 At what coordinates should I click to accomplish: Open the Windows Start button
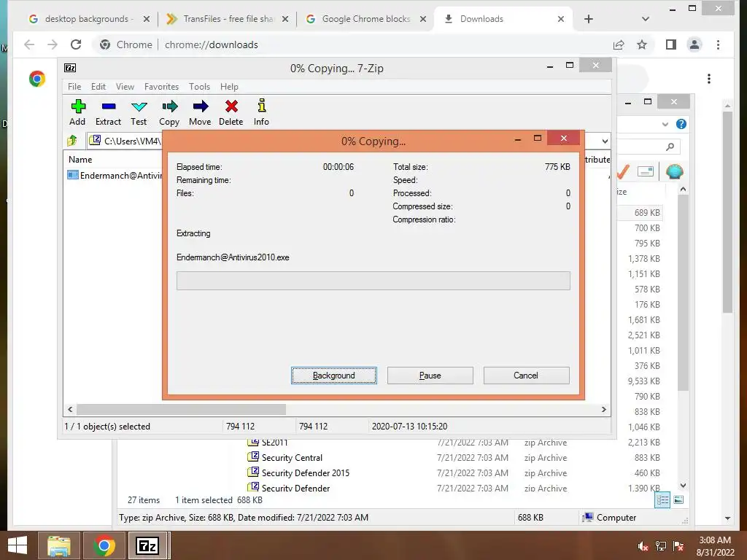(18, 545)
